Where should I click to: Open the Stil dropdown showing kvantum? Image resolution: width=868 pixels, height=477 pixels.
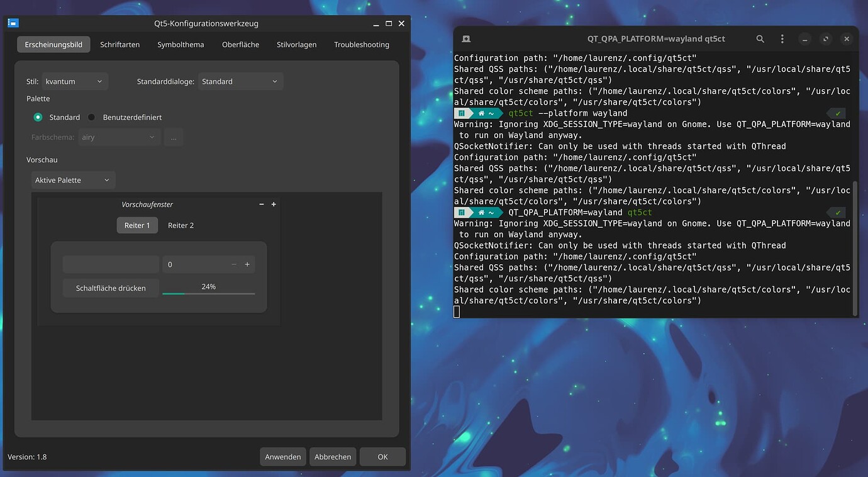[x=75, y=81]
